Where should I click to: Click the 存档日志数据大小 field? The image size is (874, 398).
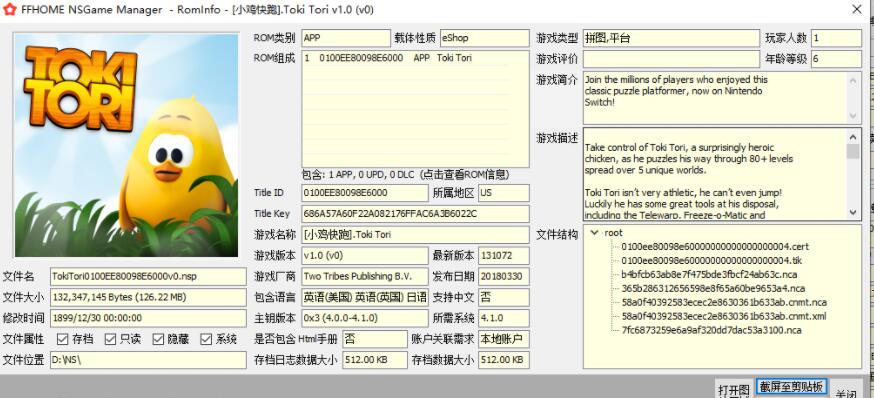coord(375,360)
